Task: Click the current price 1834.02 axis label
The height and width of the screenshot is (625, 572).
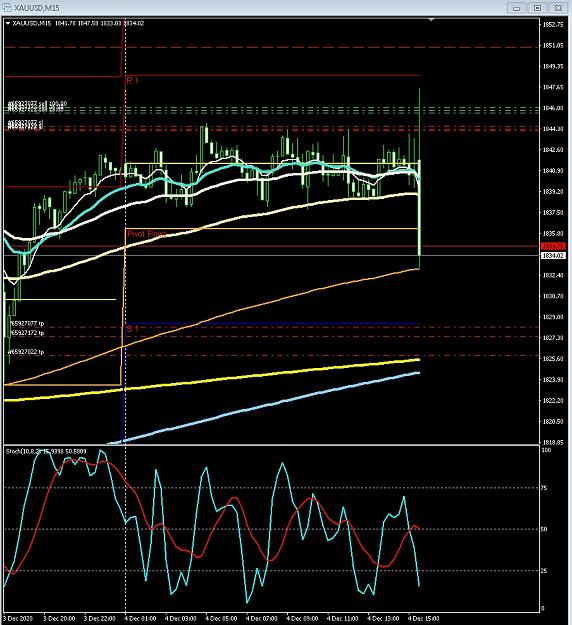Action: pyautogui.click(x=553, y=255)
